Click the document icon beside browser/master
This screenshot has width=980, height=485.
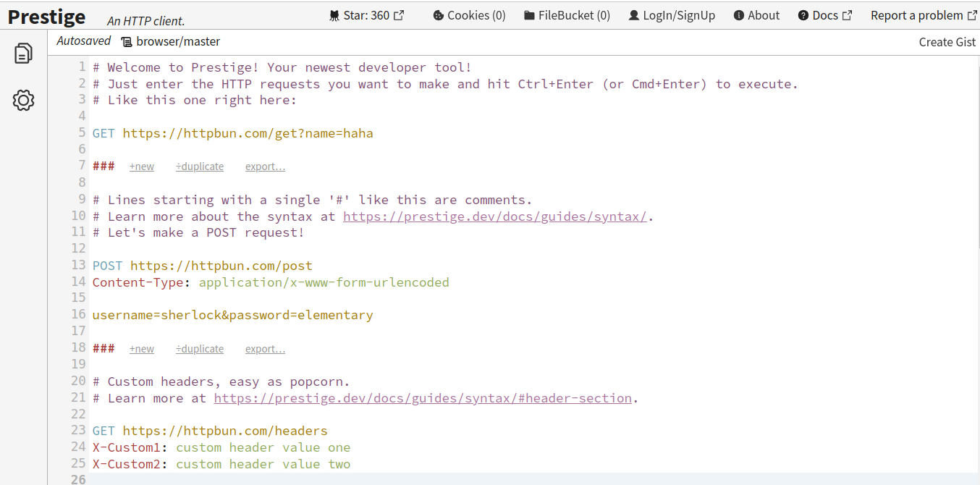(x=127, y=42)
